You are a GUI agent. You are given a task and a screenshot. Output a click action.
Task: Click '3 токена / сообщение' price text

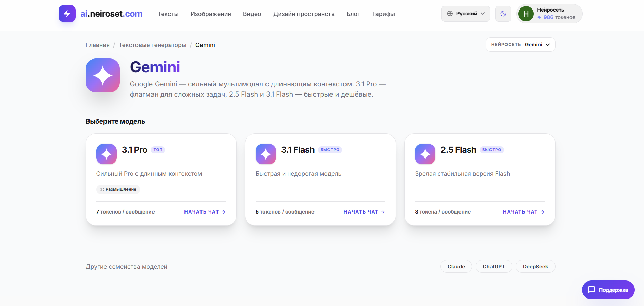point(443,212)
